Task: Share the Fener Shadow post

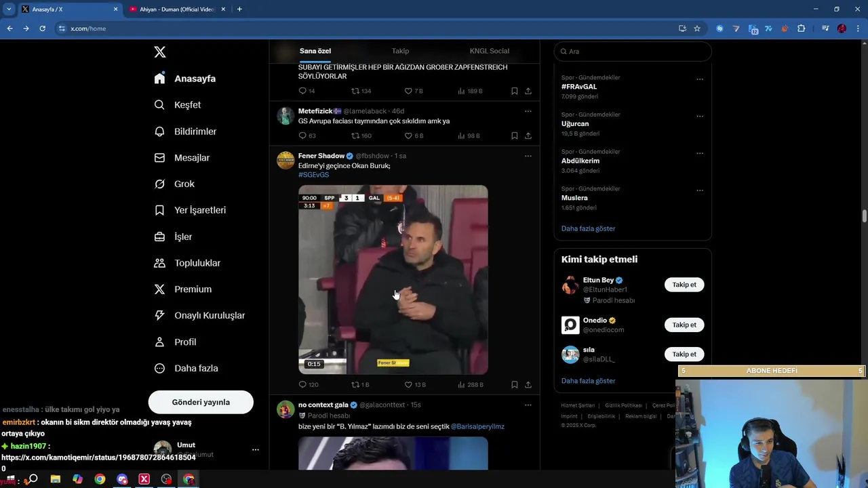Action: (528, 384)
